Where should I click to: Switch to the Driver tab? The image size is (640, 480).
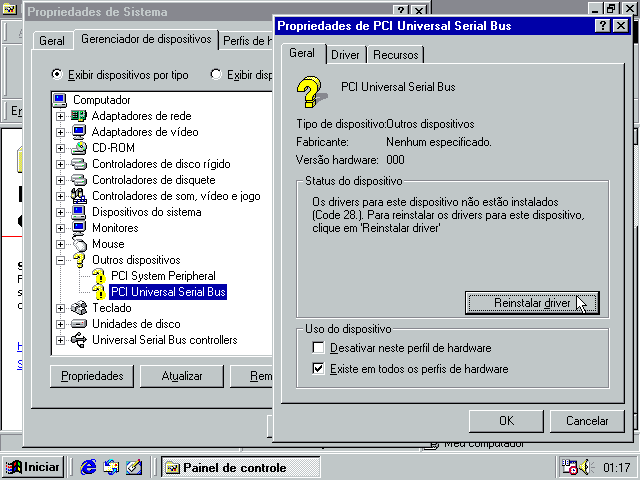345,55
